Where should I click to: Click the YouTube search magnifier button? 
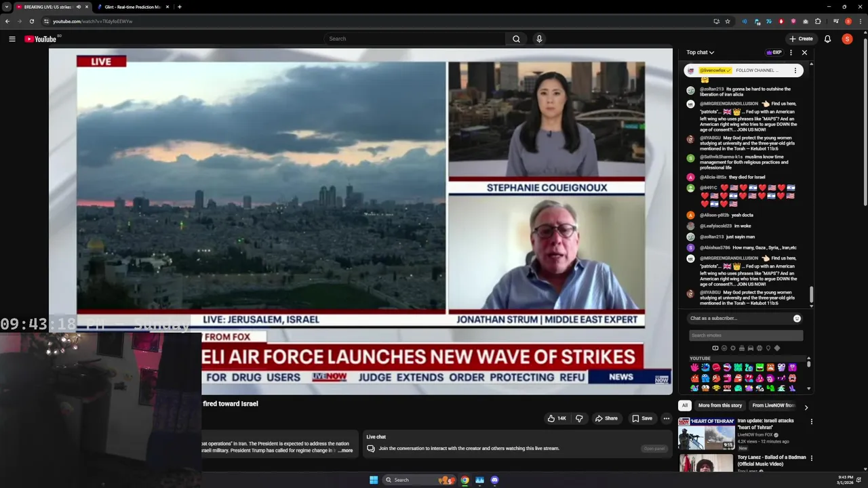[516, 39]
